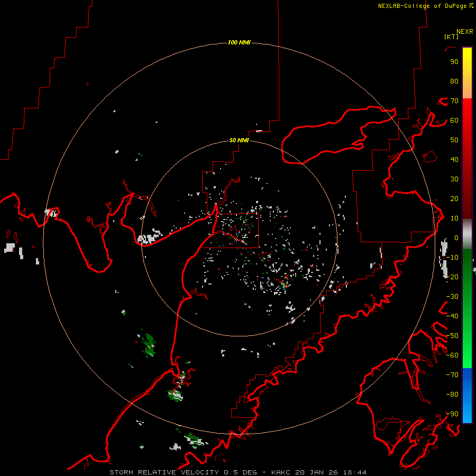Click the positive 90 knot scale label
The width and height of the screenshot is (476, 476).
(454, 62)
